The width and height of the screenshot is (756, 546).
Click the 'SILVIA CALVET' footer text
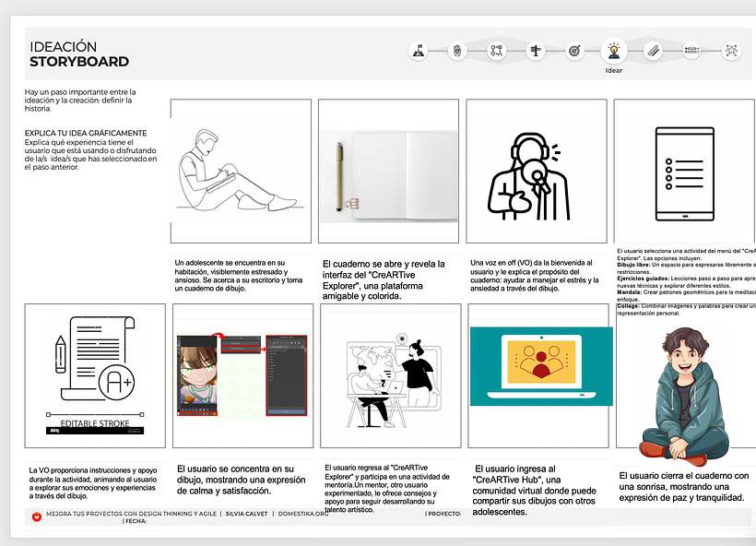(246, 514)
